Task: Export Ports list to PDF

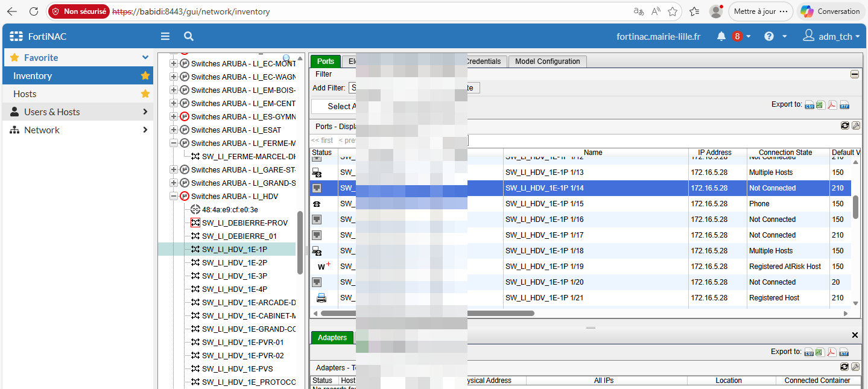Action: pos(832,105)
